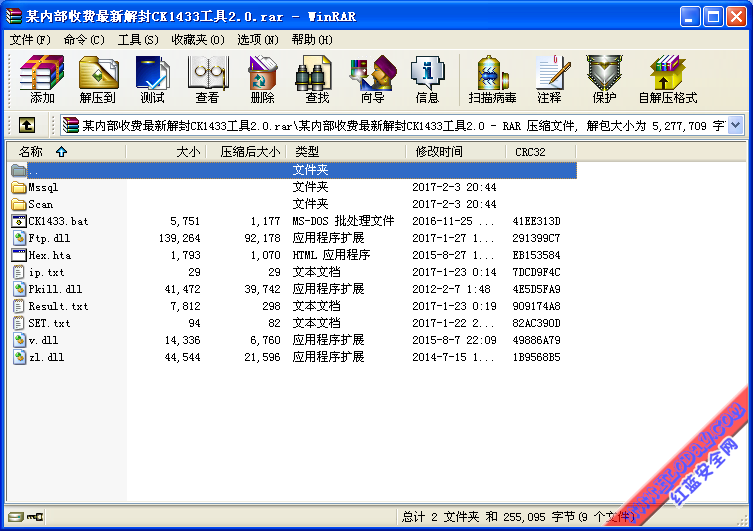Open the address path dropdown arrow
This screenshot has height=531, width=753.
tap(736, 125)
